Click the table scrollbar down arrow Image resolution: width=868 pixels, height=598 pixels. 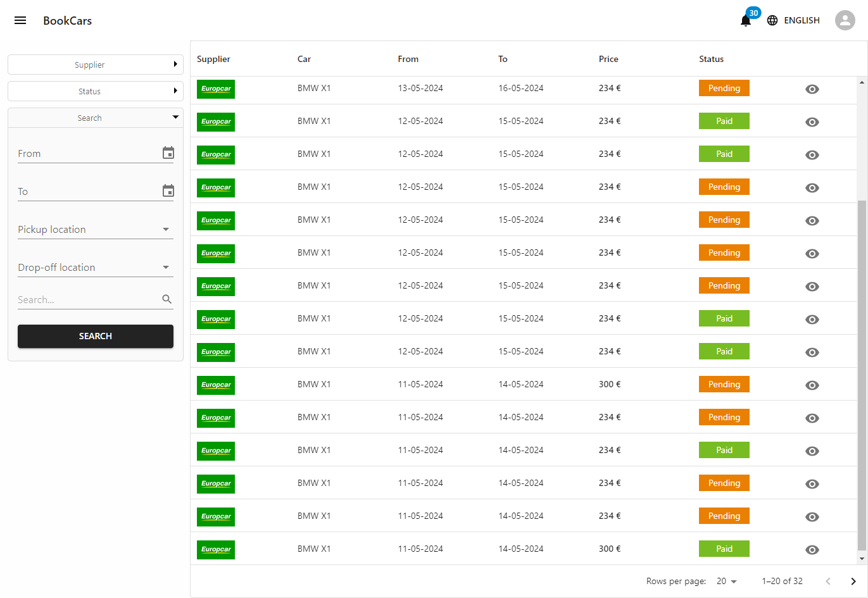(x=862, y=559)
